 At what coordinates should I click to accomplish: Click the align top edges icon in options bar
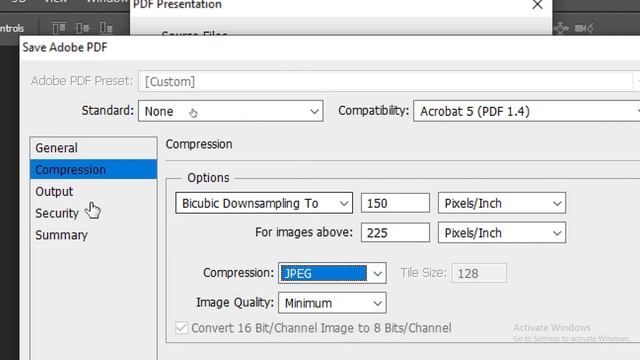(59, 28)
